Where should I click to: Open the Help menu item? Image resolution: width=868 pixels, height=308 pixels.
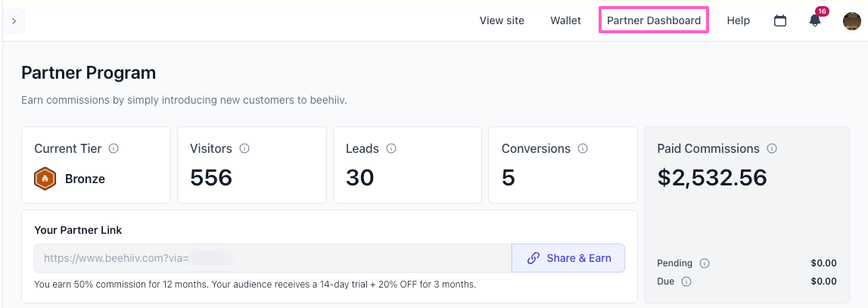pos(738,20)
